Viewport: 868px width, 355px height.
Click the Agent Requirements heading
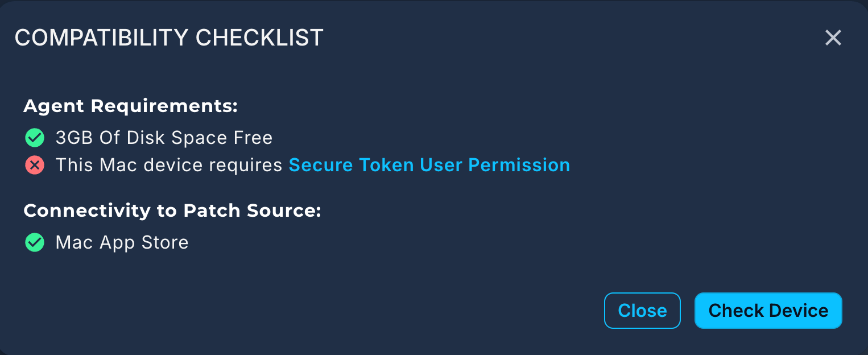click(x=130, y=106)
